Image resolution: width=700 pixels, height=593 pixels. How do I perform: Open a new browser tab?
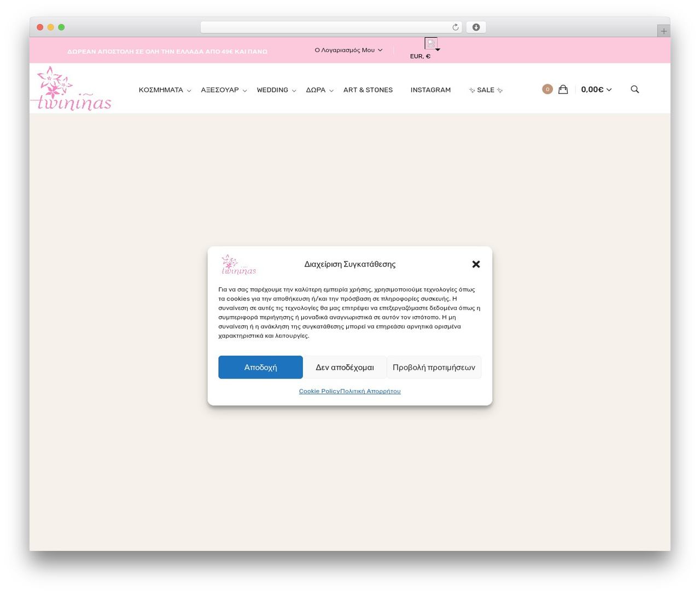tap(663, 31)
